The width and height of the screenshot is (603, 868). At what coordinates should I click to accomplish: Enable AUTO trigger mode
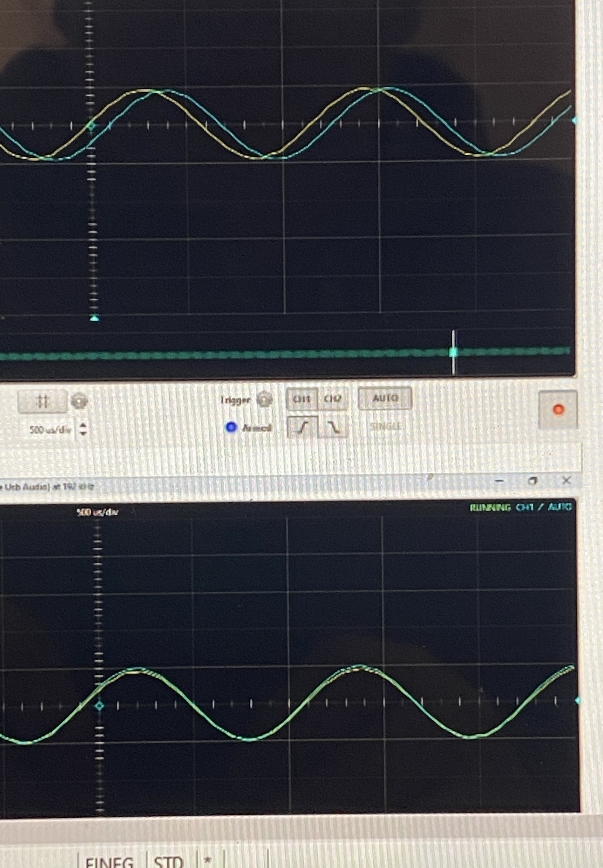tap(385, 398)
